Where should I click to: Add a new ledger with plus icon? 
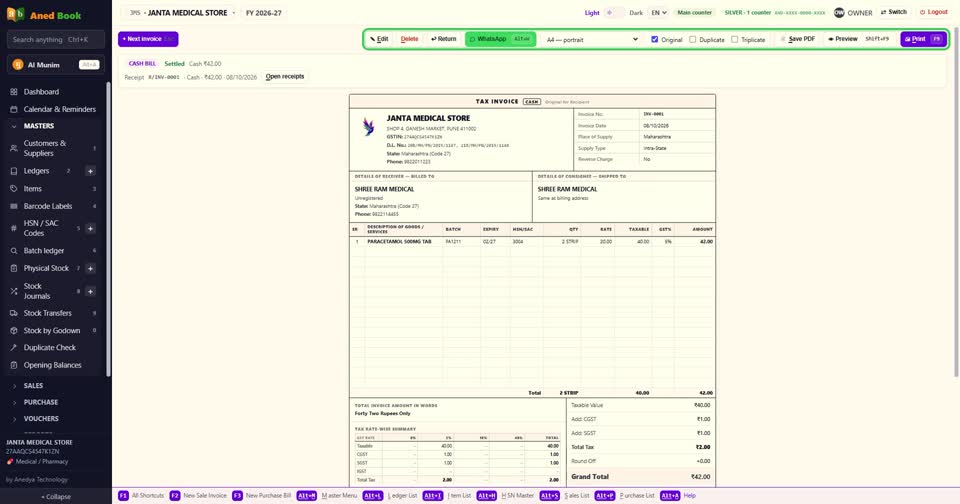pyautogui.click(x=90, y=171)
